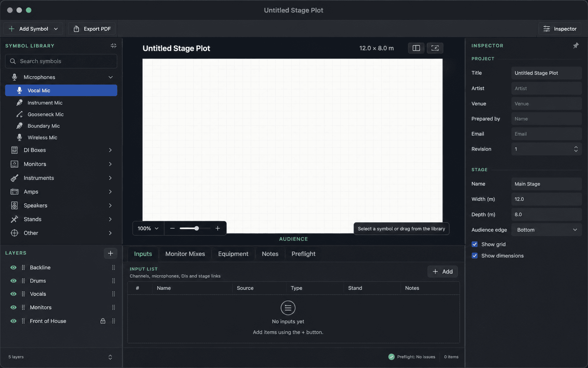Collapse the Microphones category chevron
The width and height of the screenshot is (588, 368).
tap(110, 77)
